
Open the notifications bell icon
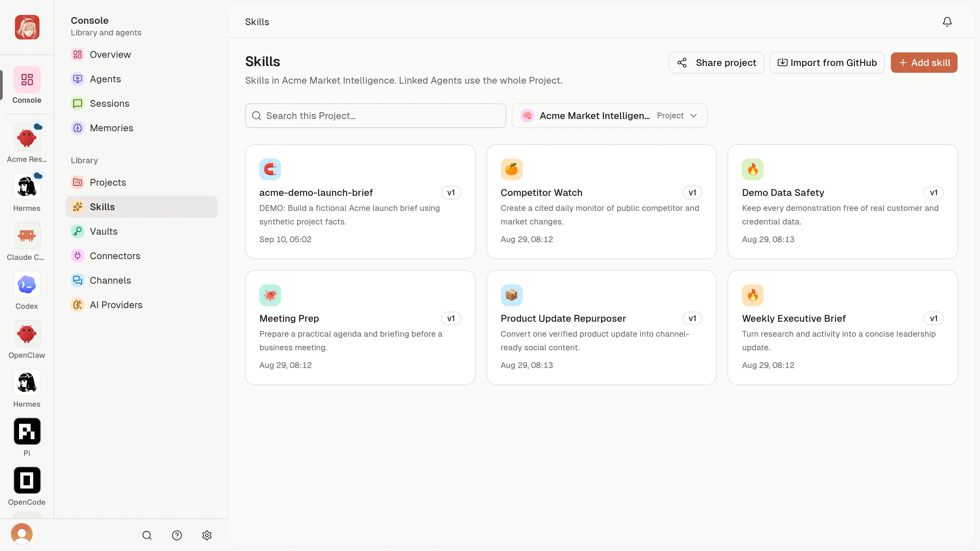click(x=947, y=22)
